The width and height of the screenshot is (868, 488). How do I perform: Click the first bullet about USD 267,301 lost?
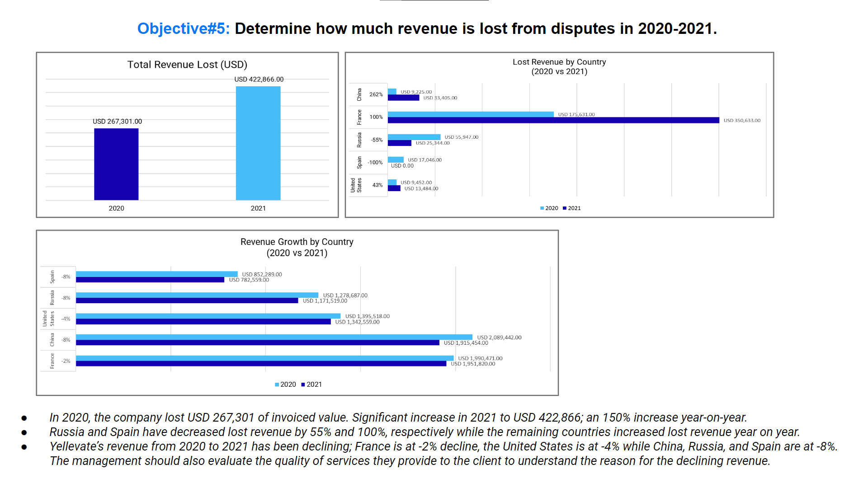[398, 418]
